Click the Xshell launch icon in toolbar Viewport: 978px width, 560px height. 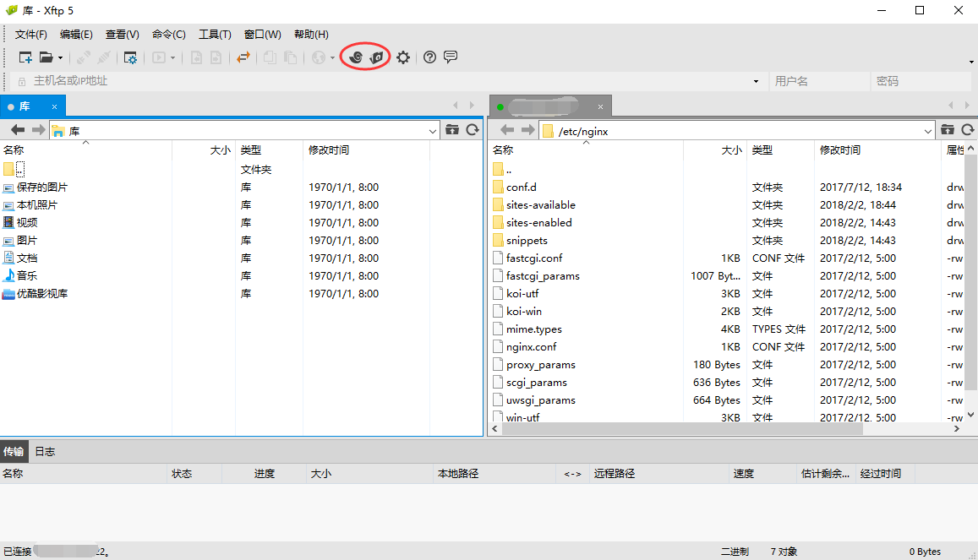[356, 57]
